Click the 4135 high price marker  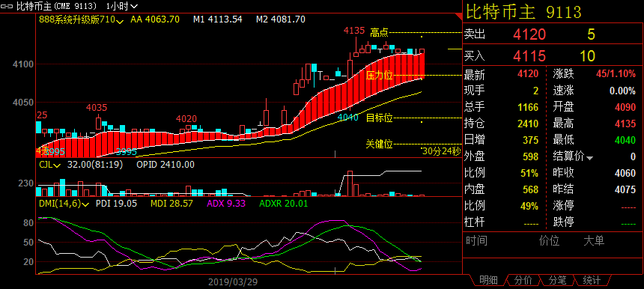pyautogui.click(x=354, y=31)
